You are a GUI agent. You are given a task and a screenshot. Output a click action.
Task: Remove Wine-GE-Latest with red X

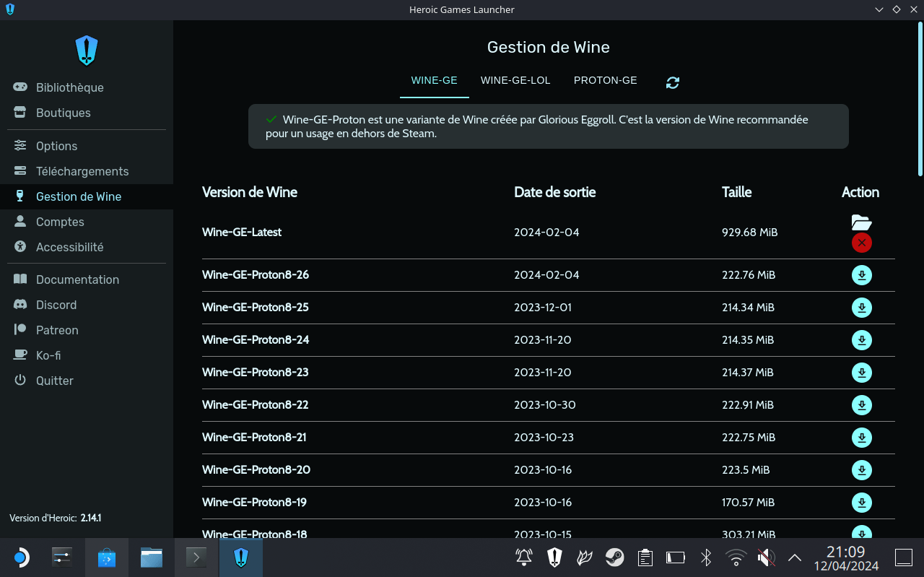coord(862,243)
